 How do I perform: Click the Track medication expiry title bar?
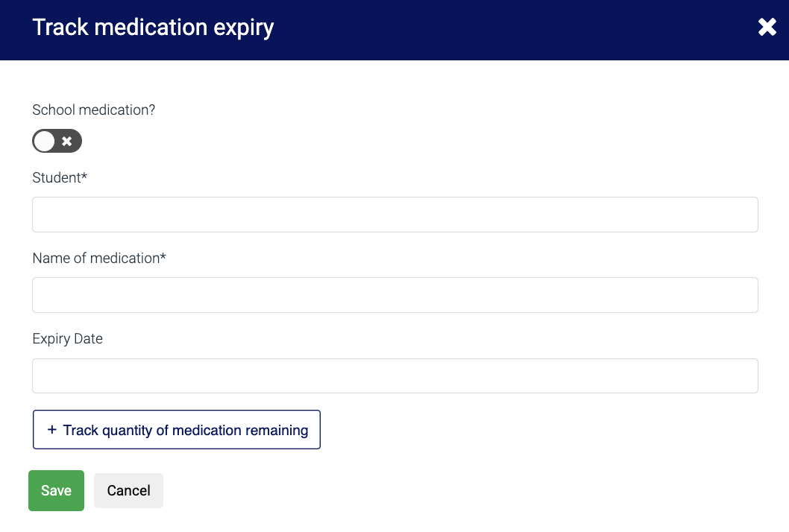pos(153,27)
